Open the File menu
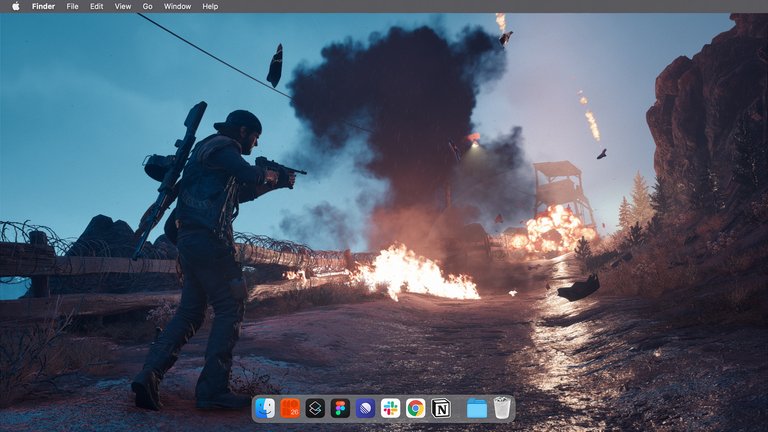Image resolution: width=768 pixels, height=432 pixels. coord(72,6)
